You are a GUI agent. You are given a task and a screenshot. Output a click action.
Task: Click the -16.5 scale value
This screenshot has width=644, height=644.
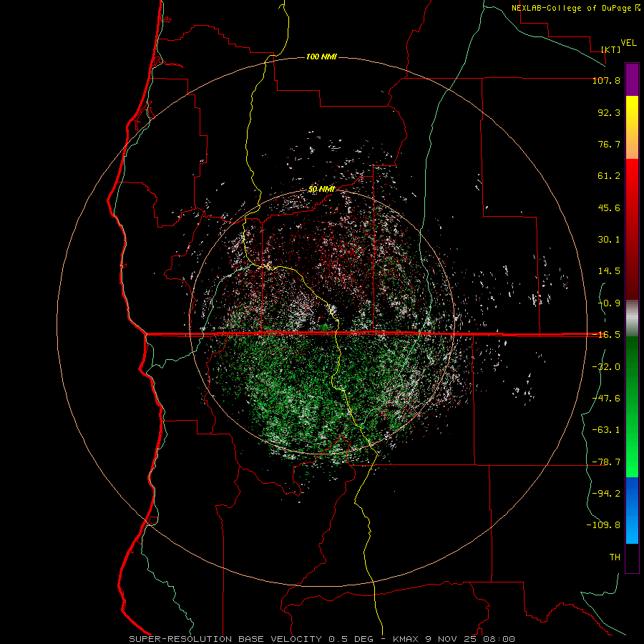606,335
